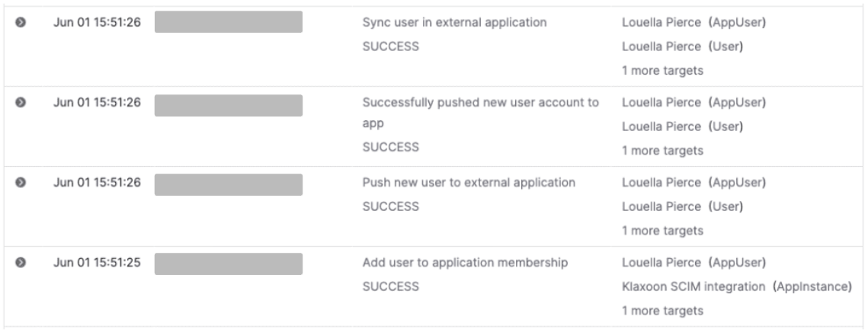
Task: Show '1 more targets' for the 'Successfully pushed' event
Action: [662, 151]
